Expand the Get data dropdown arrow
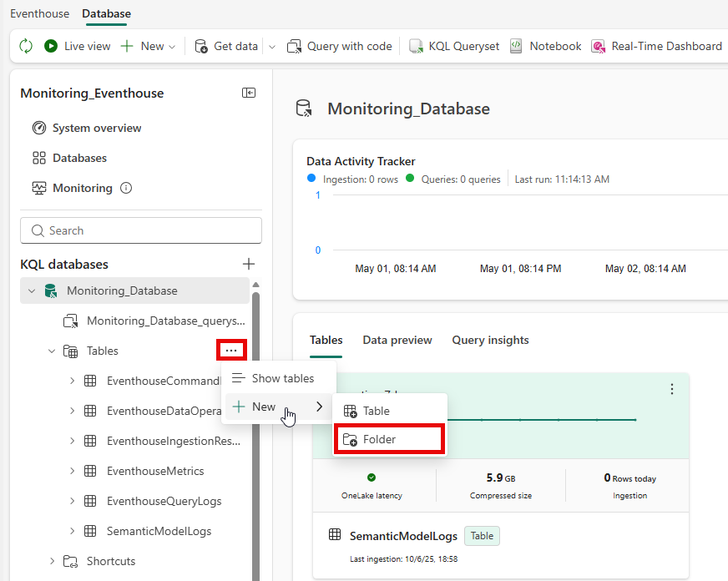Viewport: 728px width, 581px height. 272,47
